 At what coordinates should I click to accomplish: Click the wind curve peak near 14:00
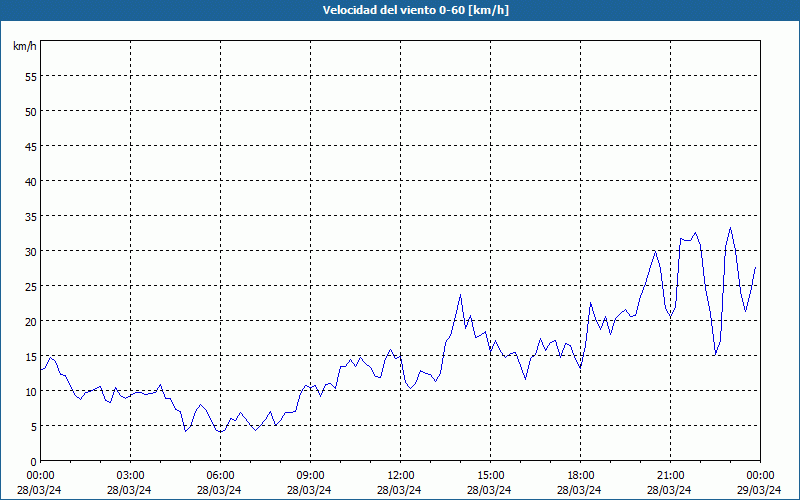point(460,294)
